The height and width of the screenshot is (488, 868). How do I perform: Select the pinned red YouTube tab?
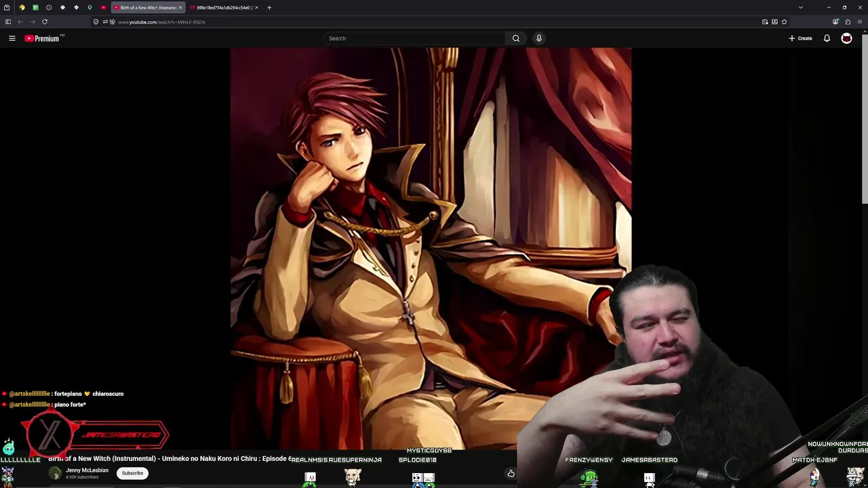pyautogui.click(x=103, y=7)
